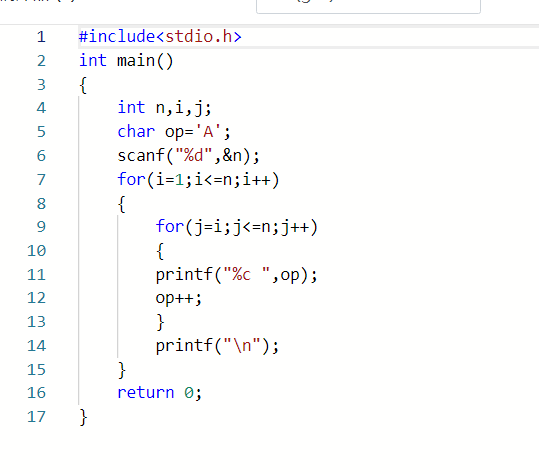Click the opening brace on line 8
This screenshot has width=539, height=474.
tap(121, 204)
